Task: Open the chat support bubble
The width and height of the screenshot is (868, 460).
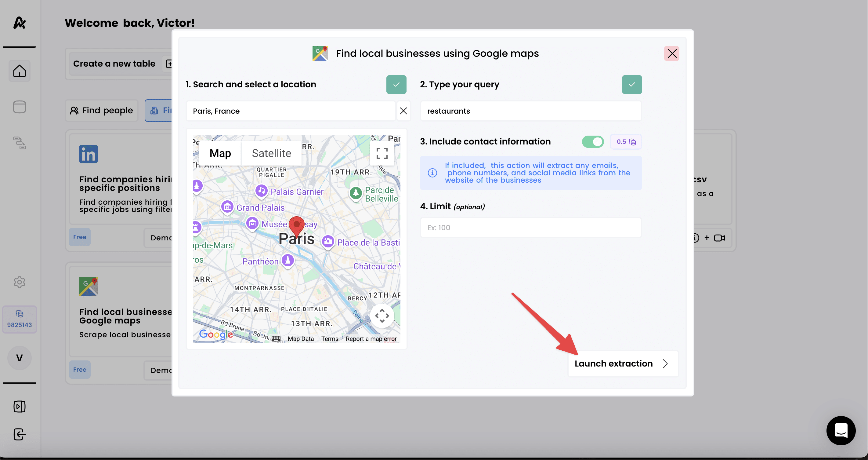Action: pyautogui.click(x=841, y=431)
